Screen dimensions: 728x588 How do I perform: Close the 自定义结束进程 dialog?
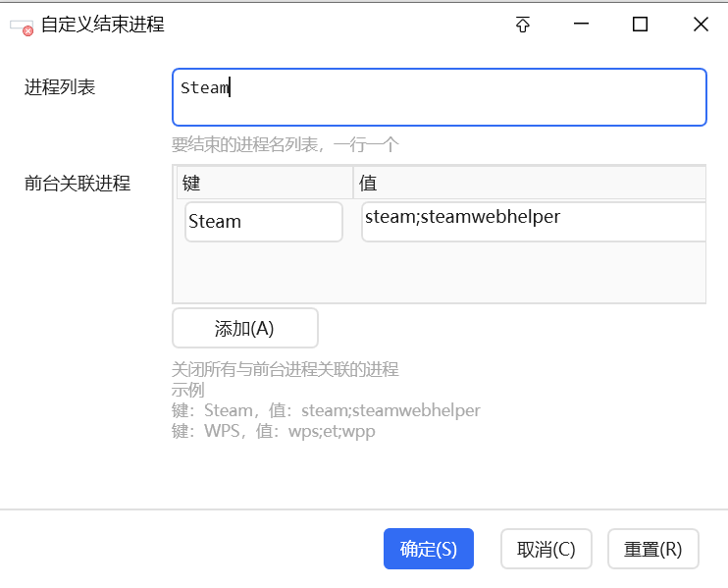[x=701, y=25]
